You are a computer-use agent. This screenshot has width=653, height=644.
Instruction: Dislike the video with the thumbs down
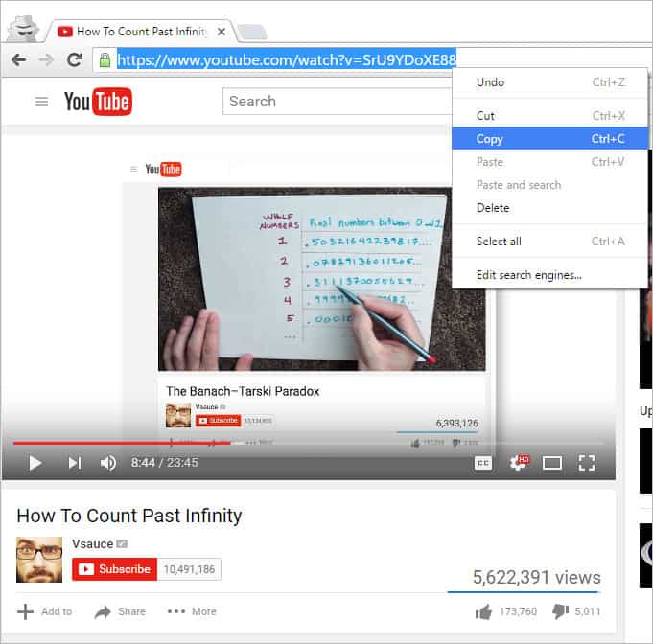click(x=562, y=611)
